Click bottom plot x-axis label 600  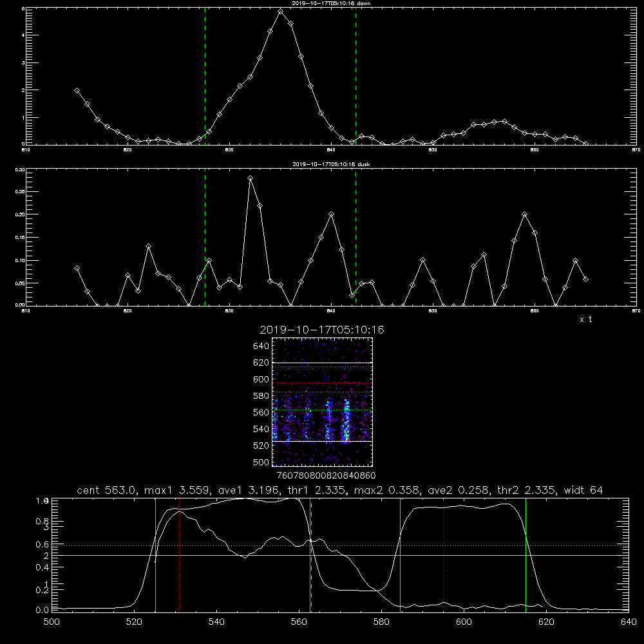pyautogui.click(x=464, y=622)
